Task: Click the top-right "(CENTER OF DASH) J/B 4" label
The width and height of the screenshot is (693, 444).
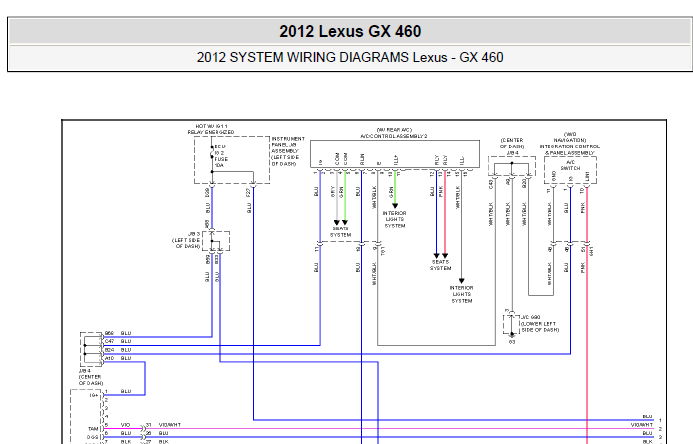Action: [x=512, y=146]
